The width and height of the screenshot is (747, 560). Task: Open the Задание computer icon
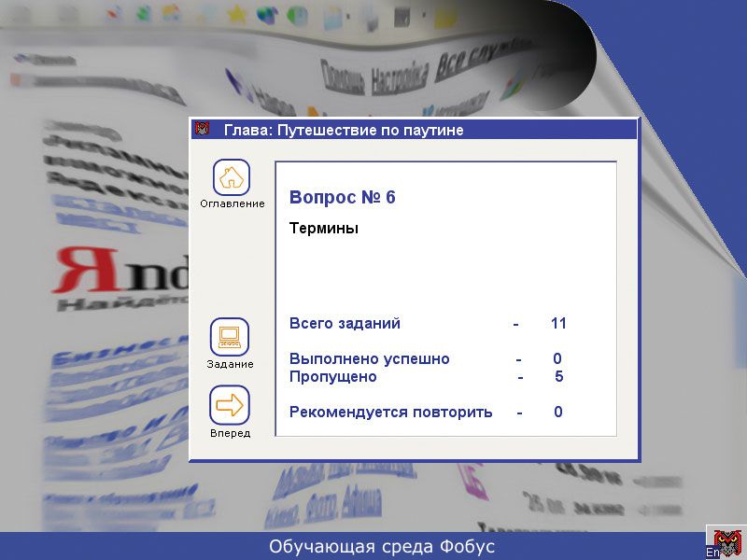[x=230, y=337]
